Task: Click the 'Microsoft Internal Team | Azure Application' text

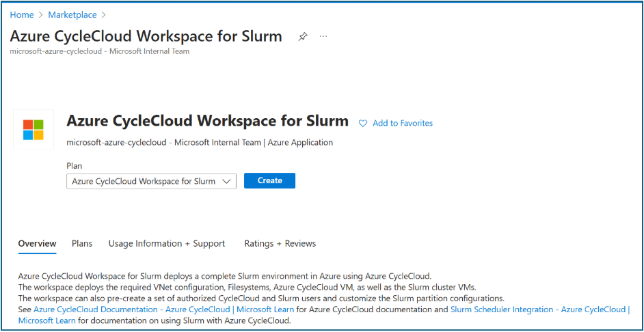Action: pos(254,142)
